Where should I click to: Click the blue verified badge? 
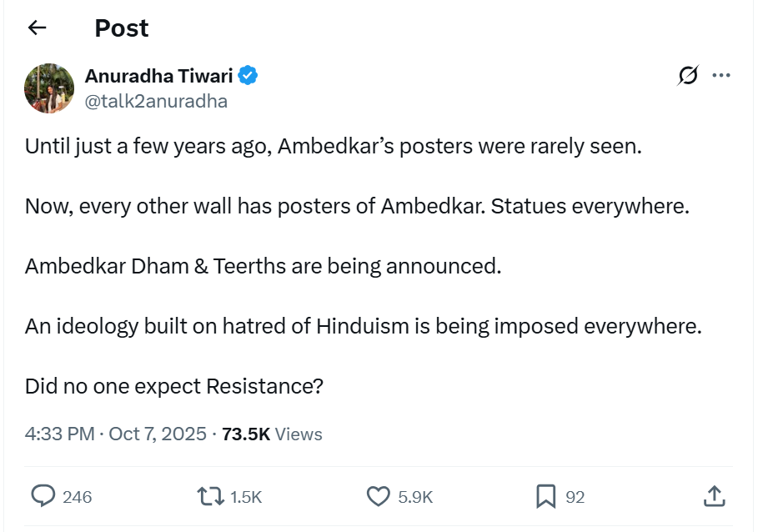coord(248,77)
